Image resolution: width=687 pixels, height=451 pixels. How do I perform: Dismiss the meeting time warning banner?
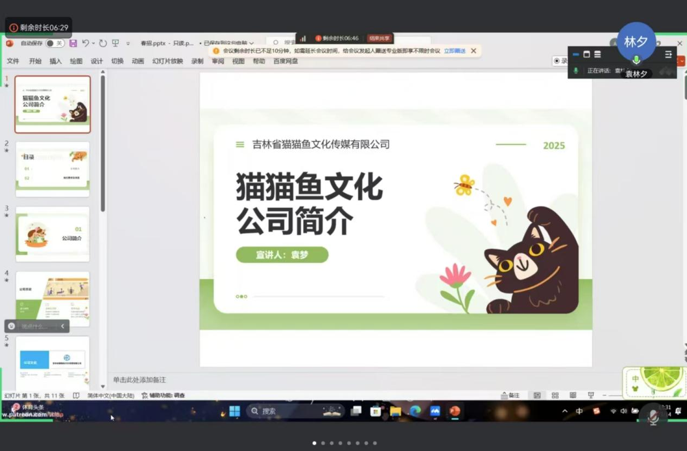click(474, 51)
